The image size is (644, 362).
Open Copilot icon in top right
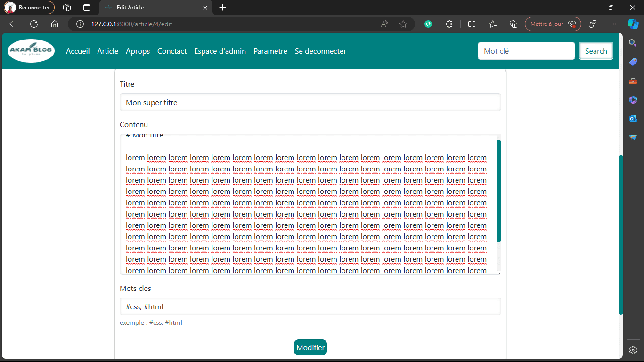633,24
